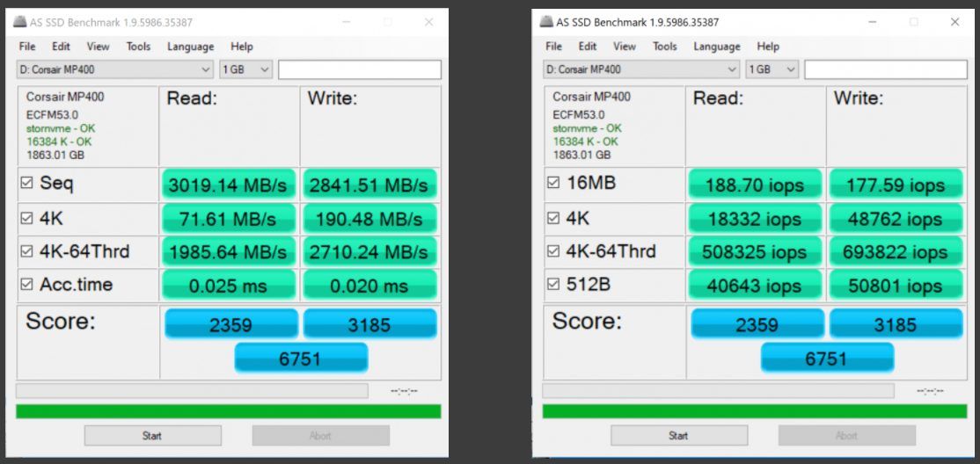
Task: Open 1 GB size dropdown in right window
Action: coord(772,69)
